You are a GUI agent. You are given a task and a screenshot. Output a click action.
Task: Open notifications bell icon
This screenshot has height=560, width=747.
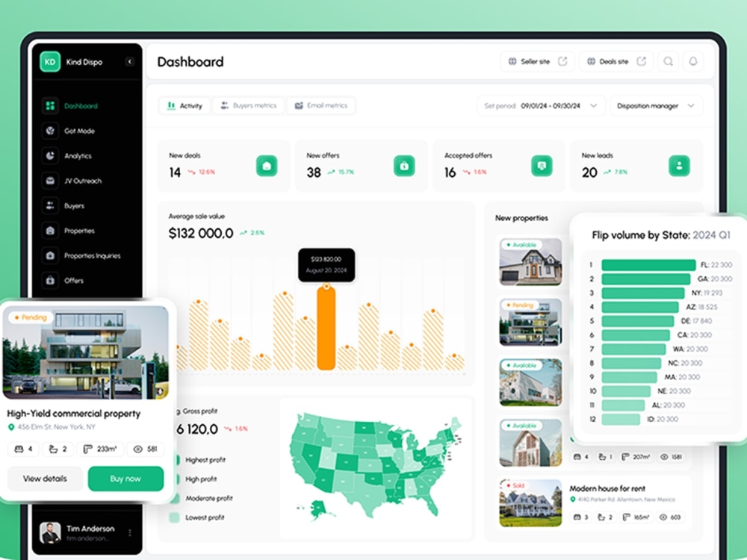(x=693, y=61)
